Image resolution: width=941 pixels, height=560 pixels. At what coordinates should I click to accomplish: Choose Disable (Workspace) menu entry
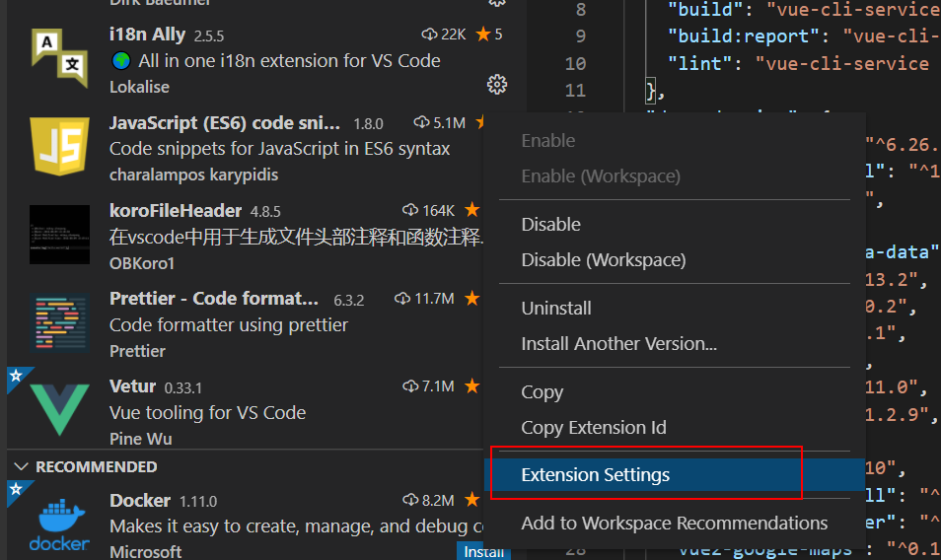click(675, 259)
